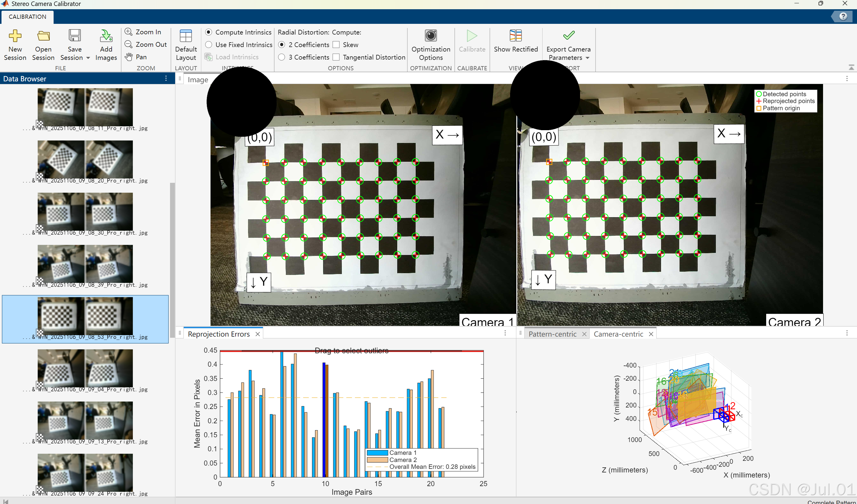Switch to the Pattern-centric tab
The height and width of the screenshot is (504, 857).
(552, 334)
